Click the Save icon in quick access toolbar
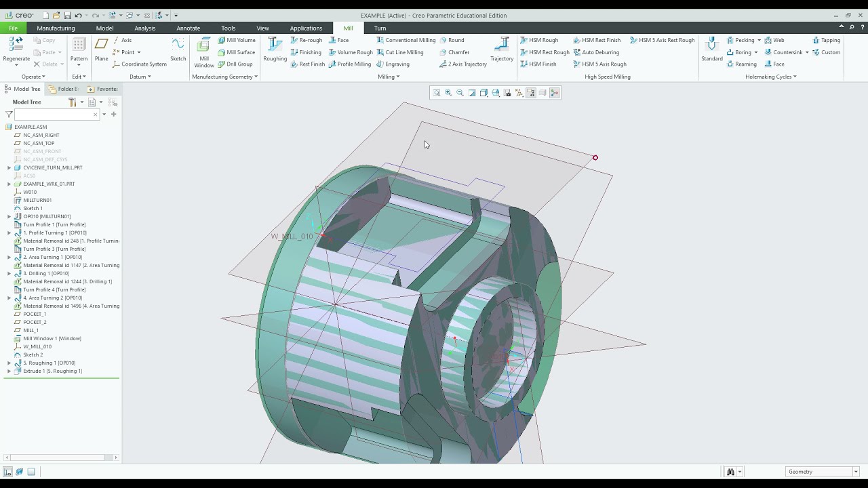Viewport: 868px width, 488px height. coord(68,15)
